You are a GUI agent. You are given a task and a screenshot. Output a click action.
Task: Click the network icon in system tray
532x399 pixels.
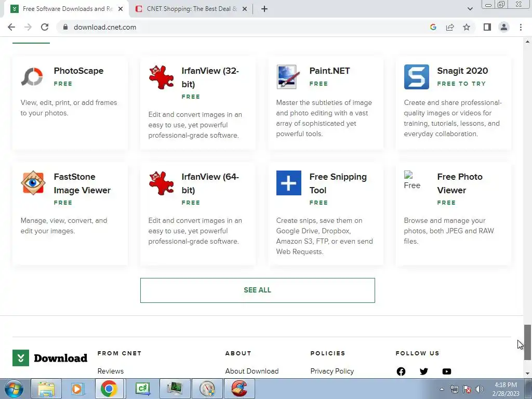[x=454, y=389]
